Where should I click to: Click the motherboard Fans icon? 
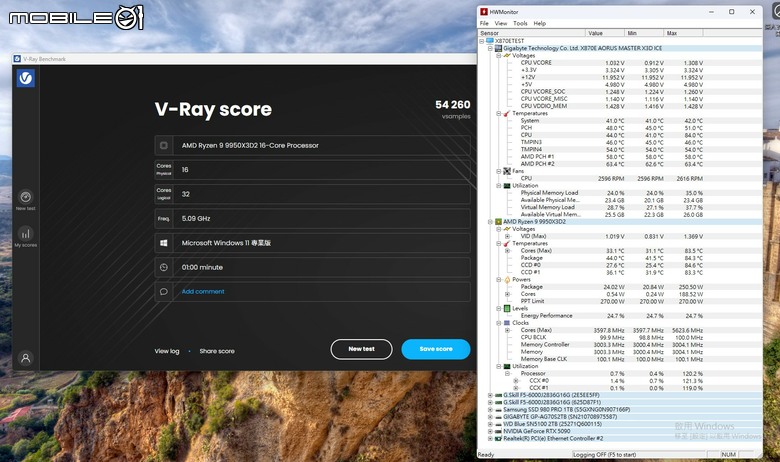(507, 171)
